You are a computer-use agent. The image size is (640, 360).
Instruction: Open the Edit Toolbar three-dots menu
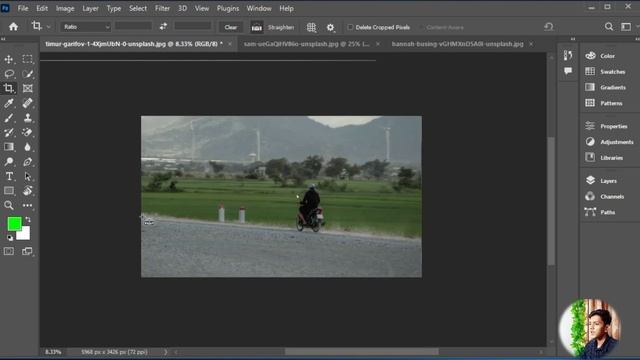pyautogui.click(x=27, y=205)
